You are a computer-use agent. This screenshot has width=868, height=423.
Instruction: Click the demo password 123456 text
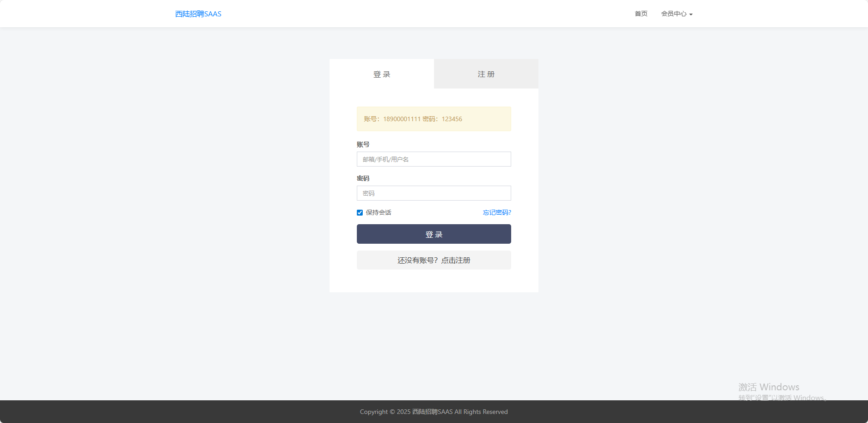(x=452, y=119)
